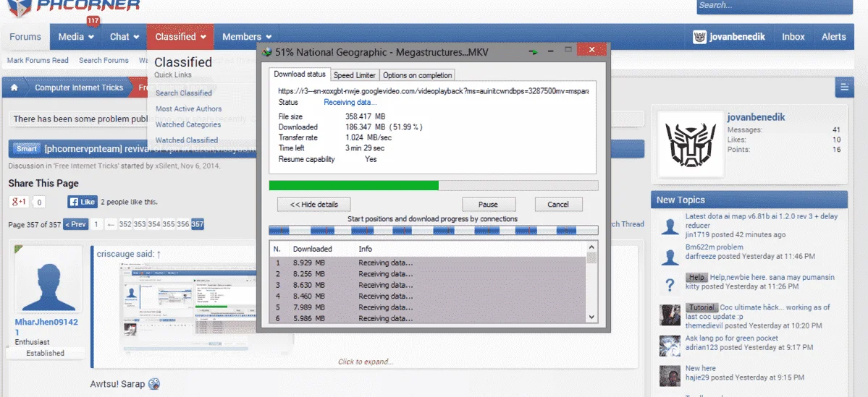
Task: Click the connections progress segment bar
Action: coord(433,230)
